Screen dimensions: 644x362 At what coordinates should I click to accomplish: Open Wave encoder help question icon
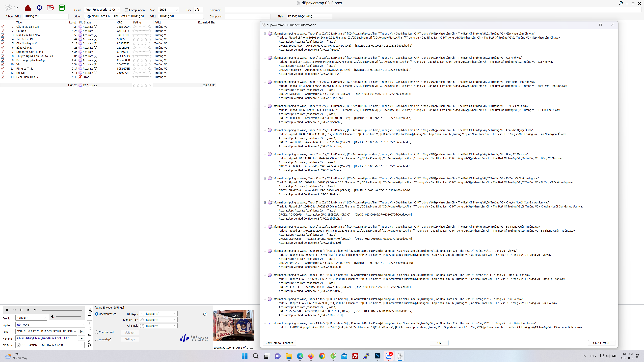click(x=205, y=314)
